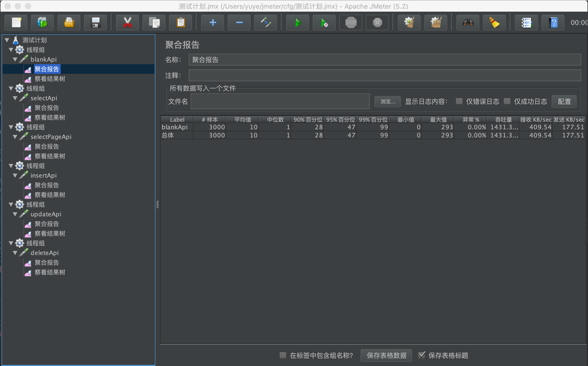Click the Copy icon in toolbar

(x=154, y=23)
